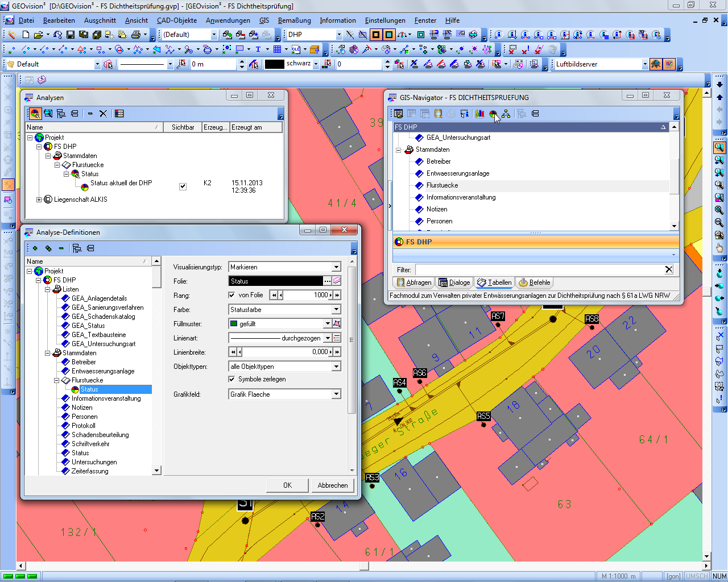Screen dimensions: 728x582
Task: Click the Print icon in main toolbar
Action: coord(135,35)
